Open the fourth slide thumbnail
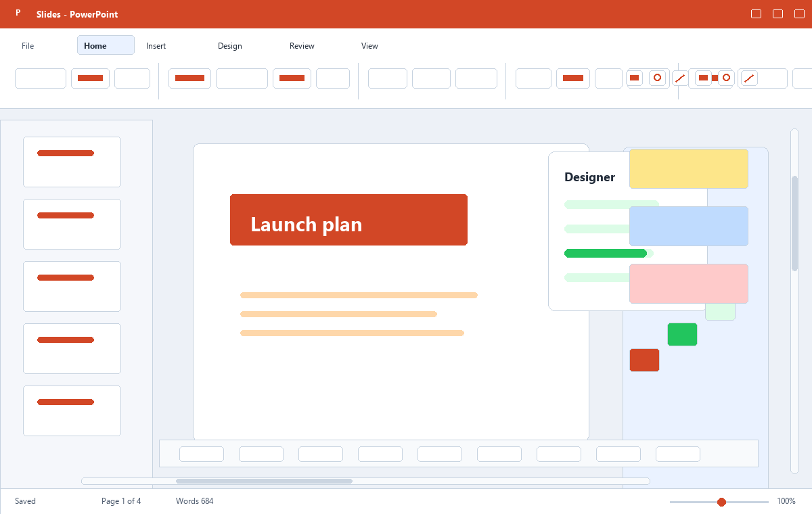Image resolution: width=812 pixels, height=514 pixels. tap(72, 348)
